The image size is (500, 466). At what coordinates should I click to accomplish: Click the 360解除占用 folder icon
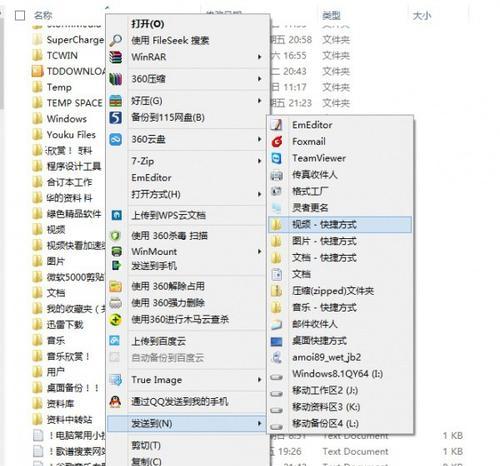116,286
